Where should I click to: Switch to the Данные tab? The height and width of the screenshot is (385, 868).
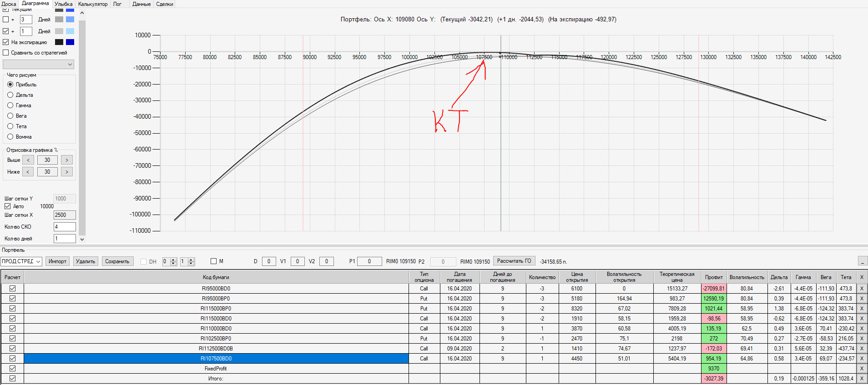tap(141, 4)
